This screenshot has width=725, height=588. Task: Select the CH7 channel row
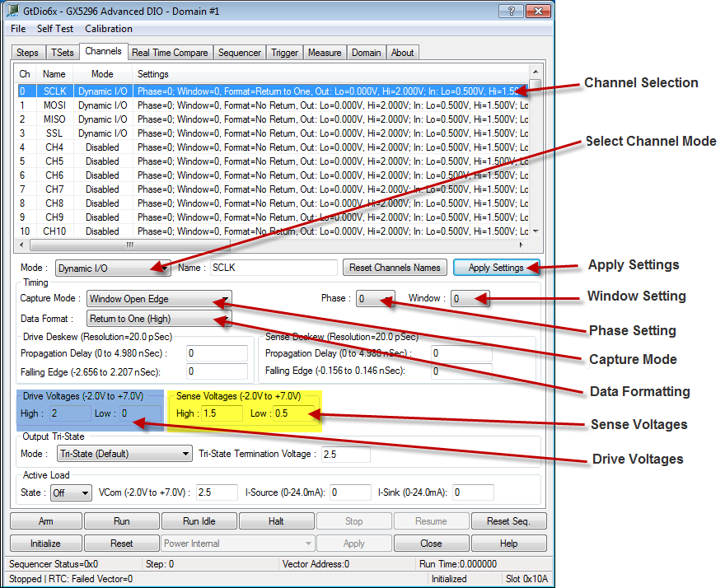[273, 189]
